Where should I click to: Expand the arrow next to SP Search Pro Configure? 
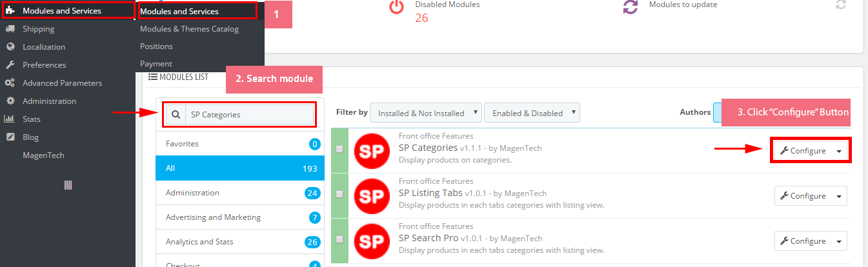838,241
